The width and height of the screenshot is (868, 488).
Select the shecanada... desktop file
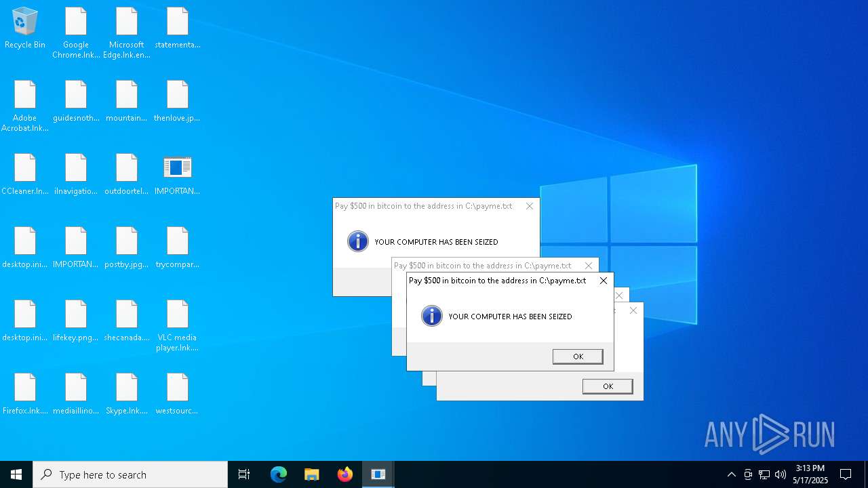(127, 321)
